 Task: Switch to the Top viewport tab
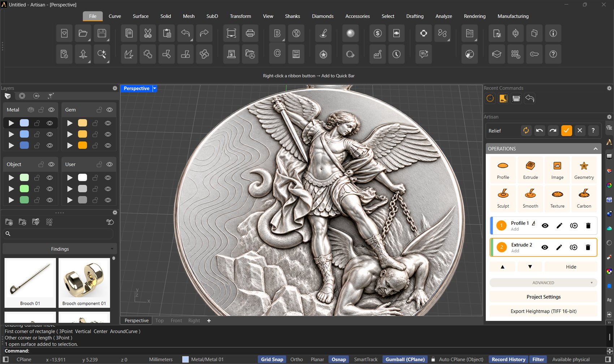pyautogui.click(x=159, y=321)
